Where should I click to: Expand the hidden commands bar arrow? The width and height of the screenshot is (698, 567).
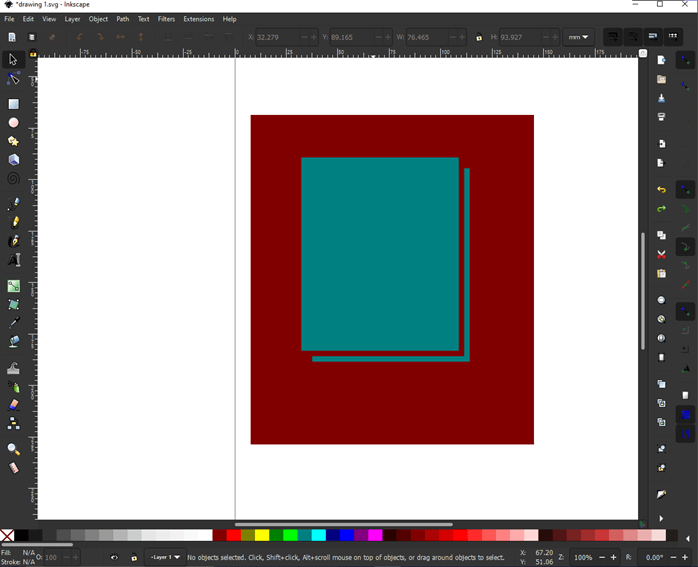coord(661,519)
